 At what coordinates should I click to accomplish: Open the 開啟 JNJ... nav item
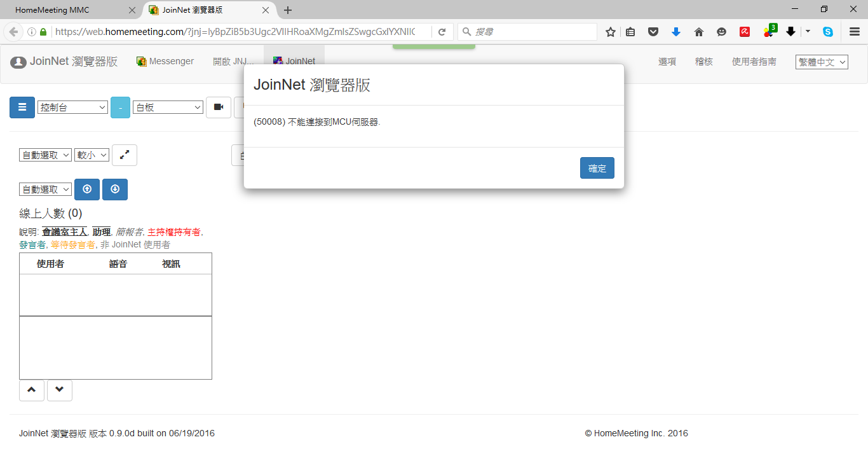pyautogui.click(x=233, y=62)
